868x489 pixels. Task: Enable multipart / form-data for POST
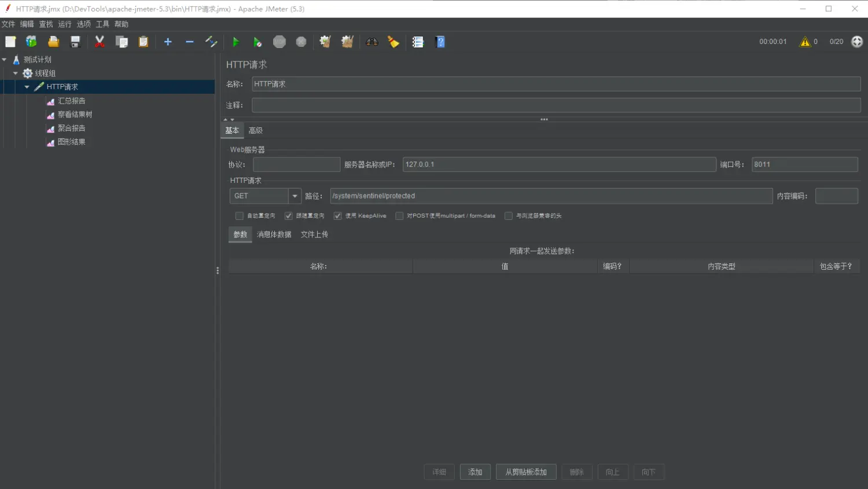399,216
